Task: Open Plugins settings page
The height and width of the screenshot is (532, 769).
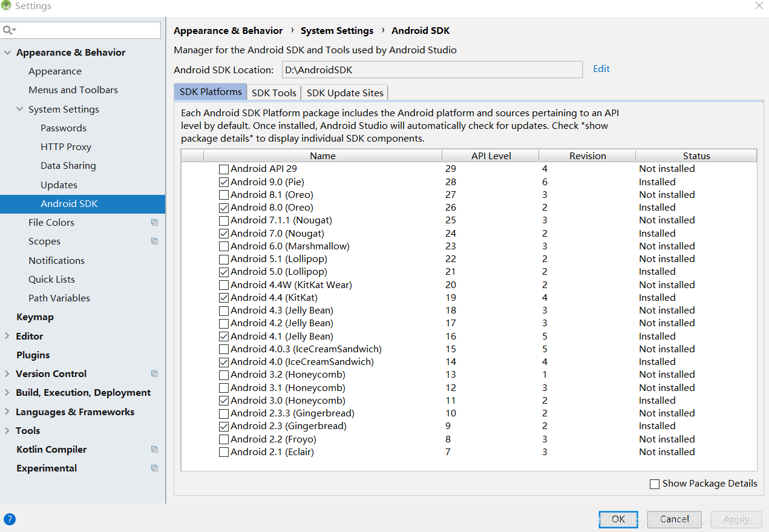Action: tap(33, 355)
